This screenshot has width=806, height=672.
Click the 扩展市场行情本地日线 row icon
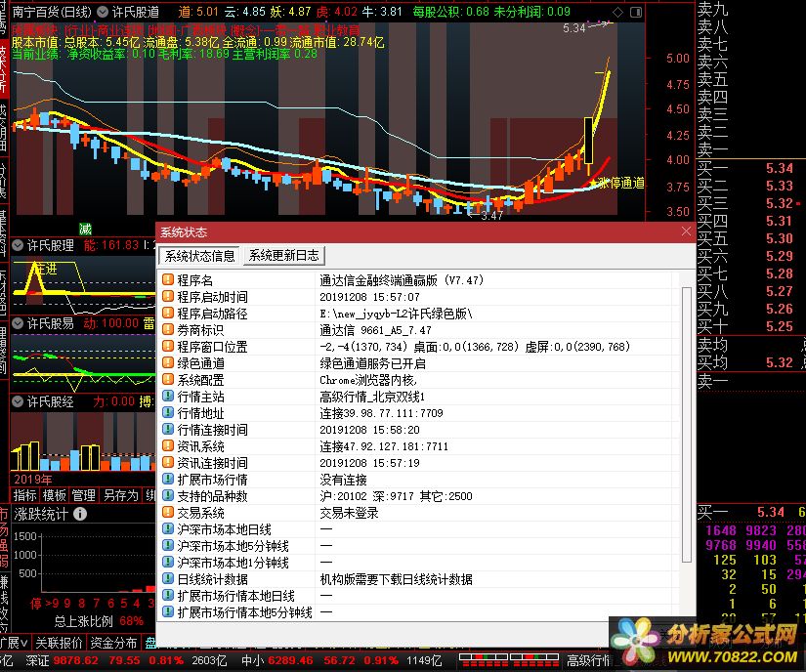click(x=168, y=596)
